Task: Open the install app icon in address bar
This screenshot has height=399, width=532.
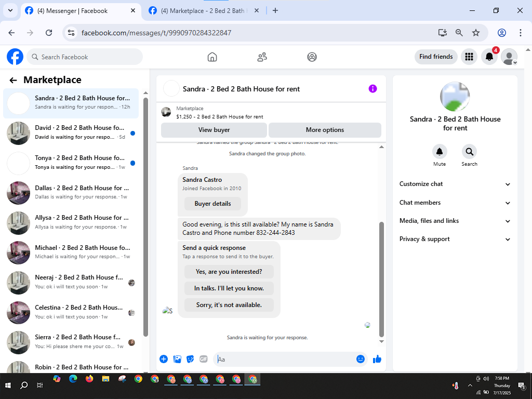Action: tap(442, 33)
